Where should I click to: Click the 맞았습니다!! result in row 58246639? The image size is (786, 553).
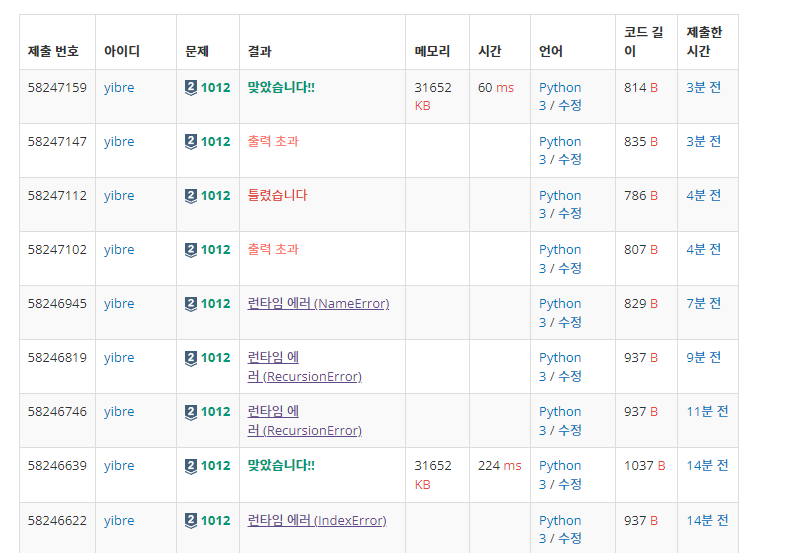coord(281,466)
